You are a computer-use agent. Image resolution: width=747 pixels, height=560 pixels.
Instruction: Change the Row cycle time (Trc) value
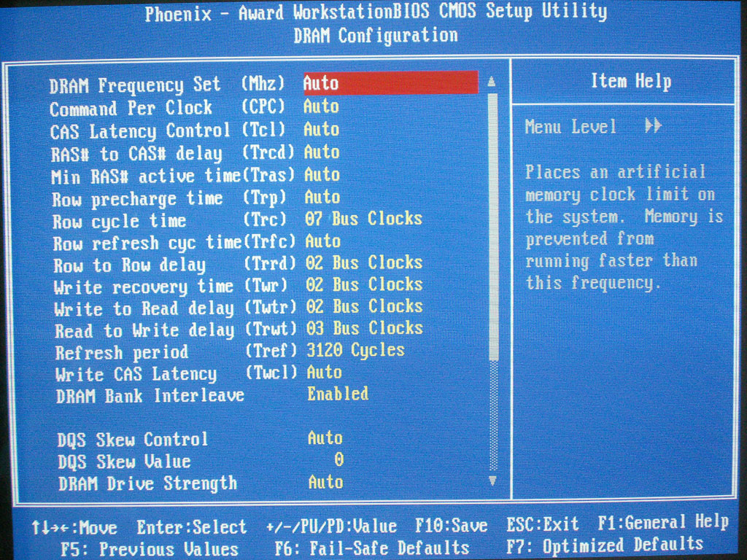coord(363,219)
